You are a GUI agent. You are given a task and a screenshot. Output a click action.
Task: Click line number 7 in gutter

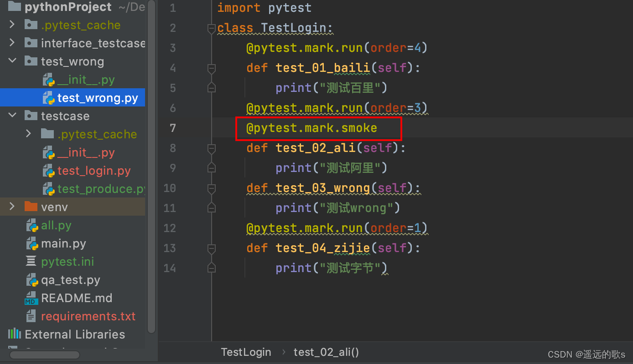[x=173, y=128]
